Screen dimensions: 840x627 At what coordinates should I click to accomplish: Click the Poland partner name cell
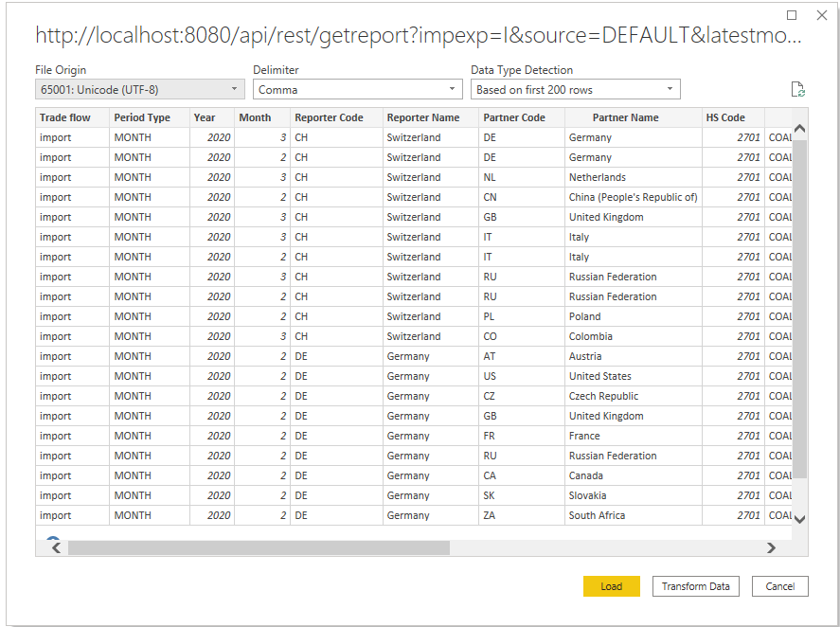(634, 316)
